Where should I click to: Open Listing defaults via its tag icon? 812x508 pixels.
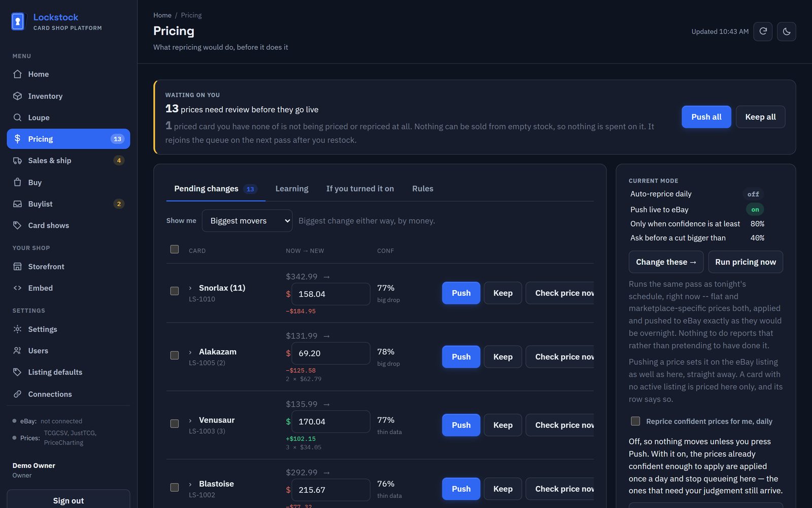point(17,372)
